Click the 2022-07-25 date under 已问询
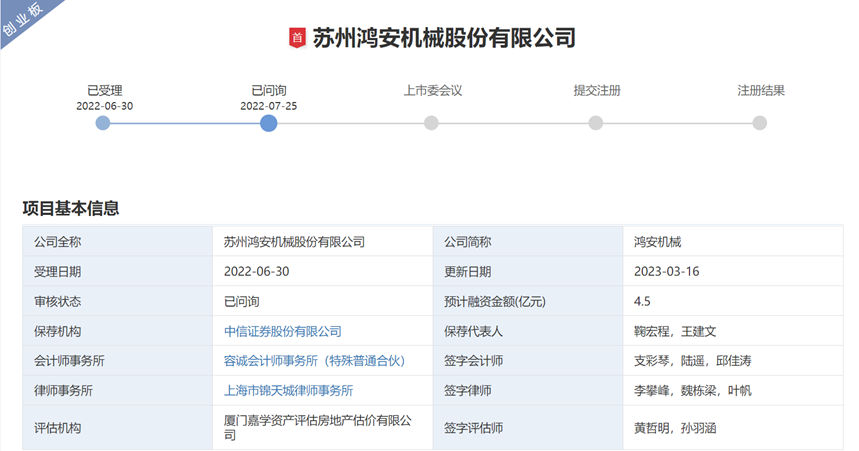 coord(268,106)
